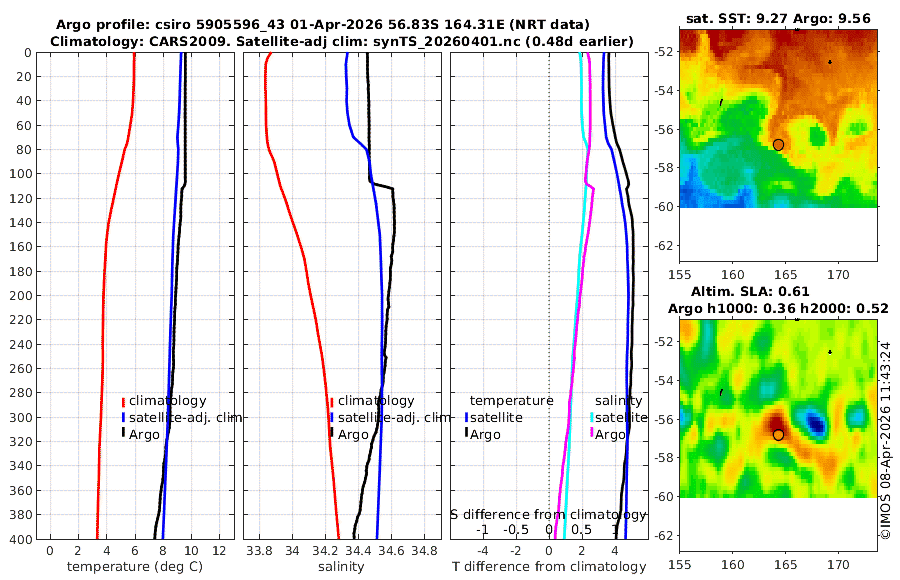The width and height of the screenshot is (900, 580).
Task: Click red climatology legend marker in temperature panel
Action: coord(123,402)
